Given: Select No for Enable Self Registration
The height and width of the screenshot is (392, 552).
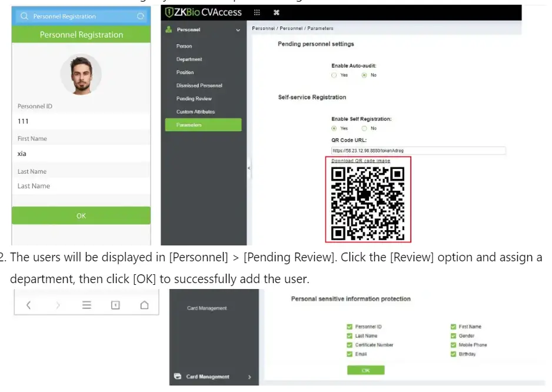Looking at the screenshot, I should point(364,128).
